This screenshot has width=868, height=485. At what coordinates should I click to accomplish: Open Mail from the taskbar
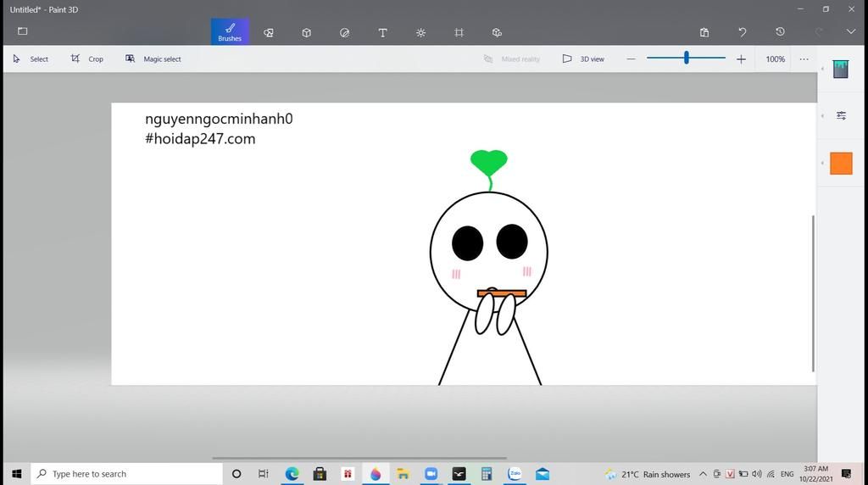(x=542, y=474)
